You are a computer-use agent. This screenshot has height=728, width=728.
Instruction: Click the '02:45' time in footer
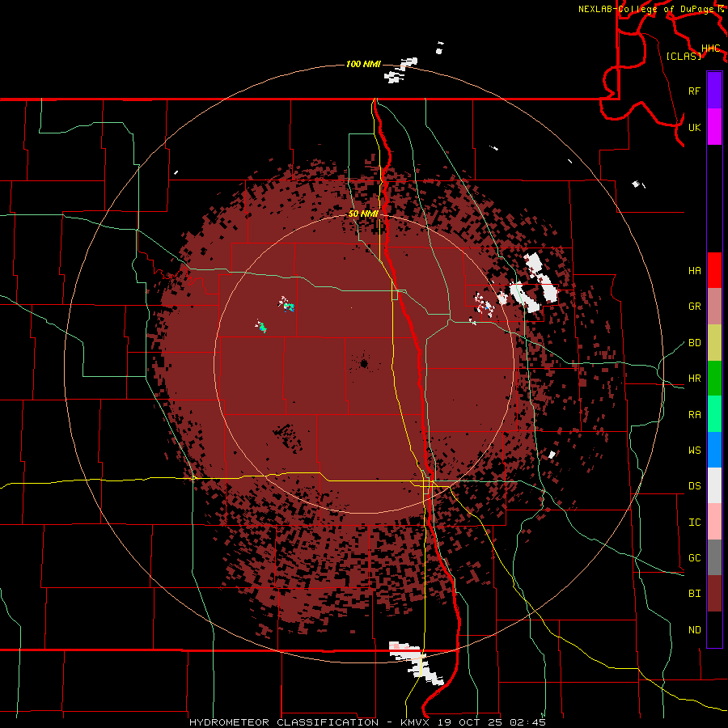(527, 722)
